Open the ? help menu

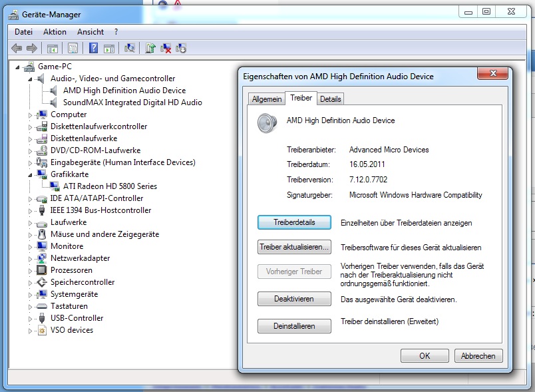coord(116,32)
